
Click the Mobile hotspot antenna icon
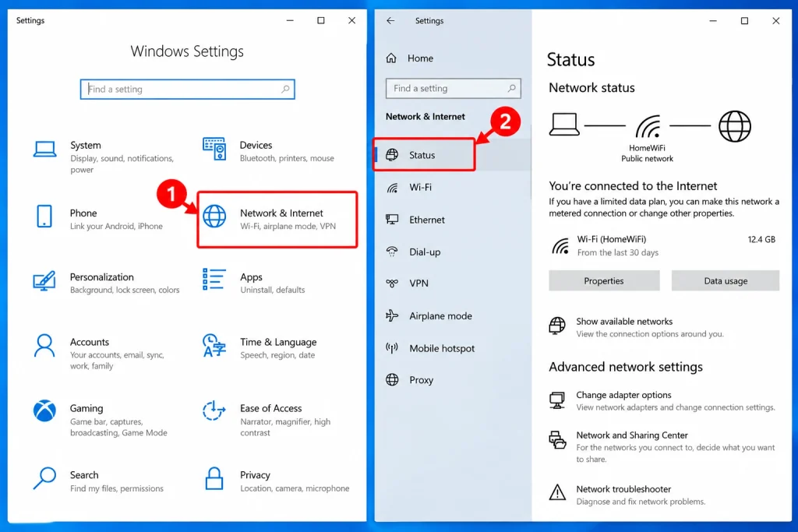392,348
